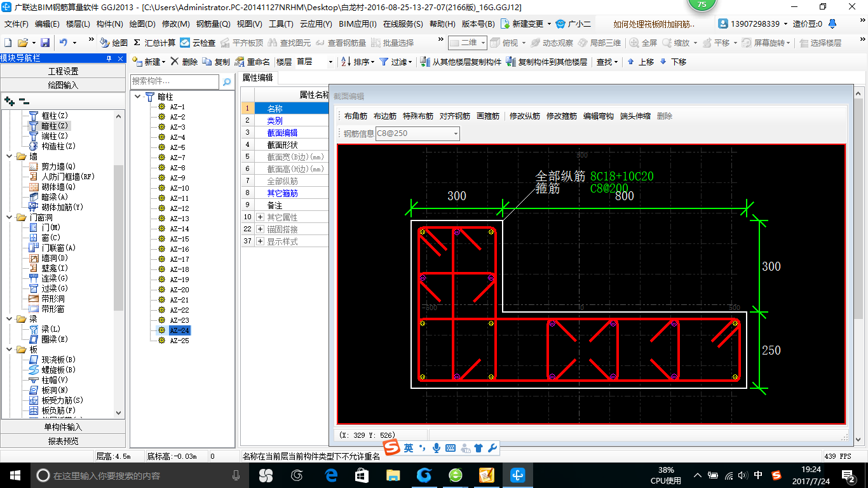
Task: Collapse the 梁 folder
Action: tap(9, 319)
